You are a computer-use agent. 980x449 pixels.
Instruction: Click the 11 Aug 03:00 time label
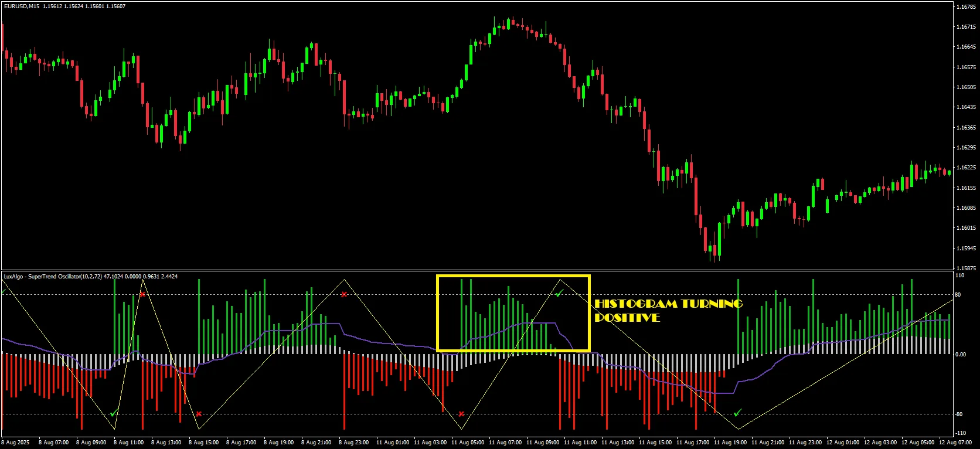click(x=430, y=443)
